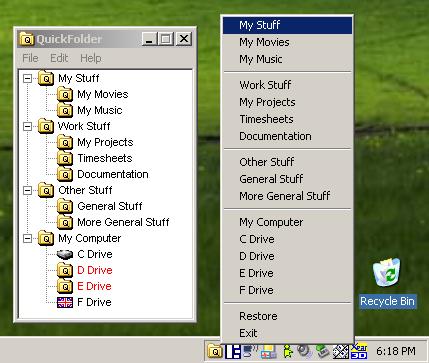429x363 pixels.
Task: Click the 6:18 PM taskbar clock
Action: (x=396, y=351)
